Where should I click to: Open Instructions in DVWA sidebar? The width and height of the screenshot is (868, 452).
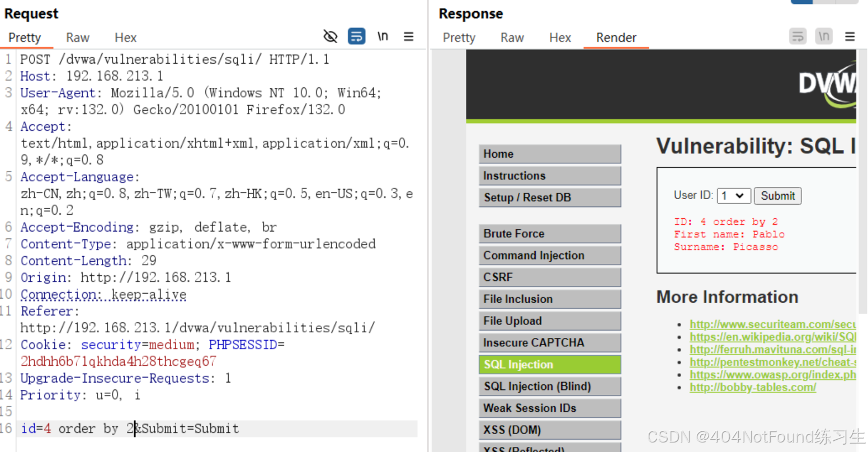550,176
